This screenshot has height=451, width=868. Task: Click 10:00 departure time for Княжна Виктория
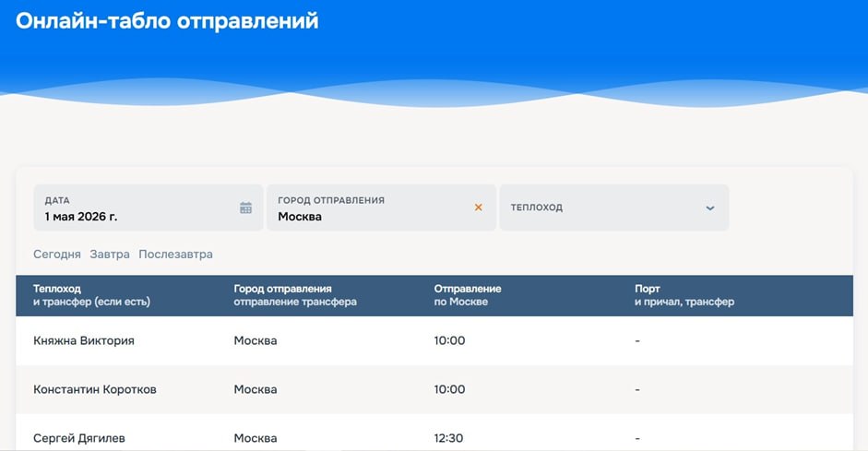(x=450, y=340)
